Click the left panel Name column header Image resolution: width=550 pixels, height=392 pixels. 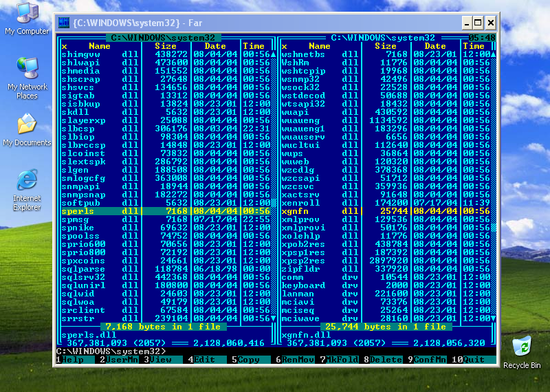(100, 46)
